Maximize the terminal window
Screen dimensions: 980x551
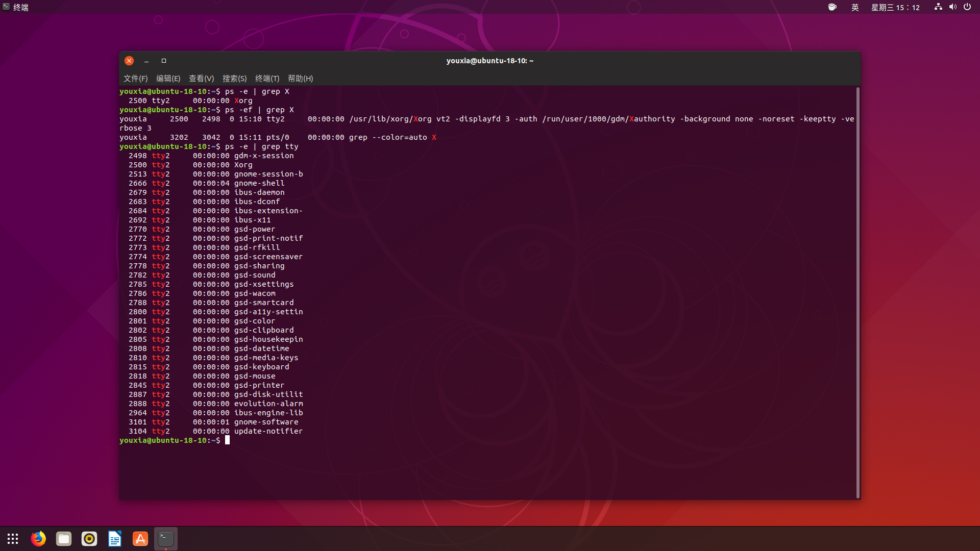(164, 61)
